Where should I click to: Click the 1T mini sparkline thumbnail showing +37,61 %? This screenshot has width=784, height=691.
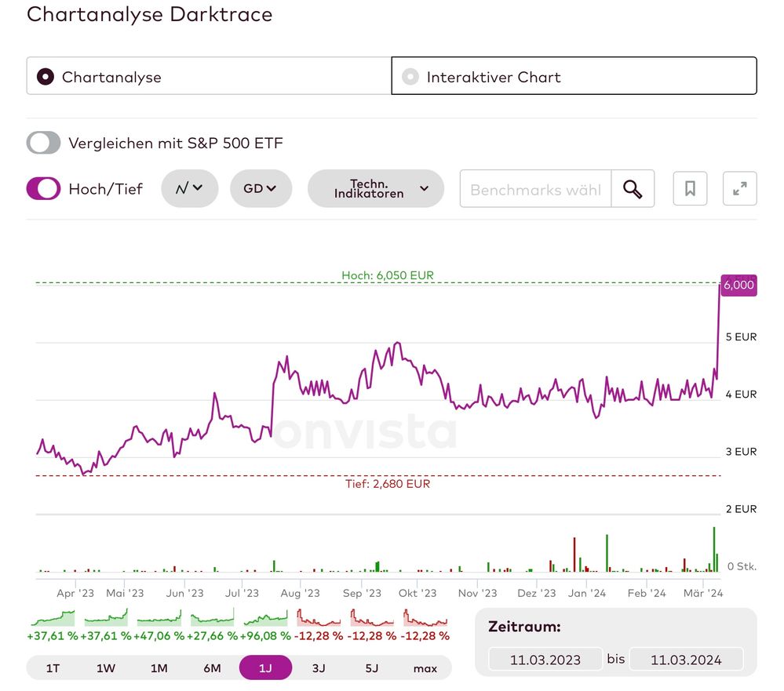(x=53, y=619)
